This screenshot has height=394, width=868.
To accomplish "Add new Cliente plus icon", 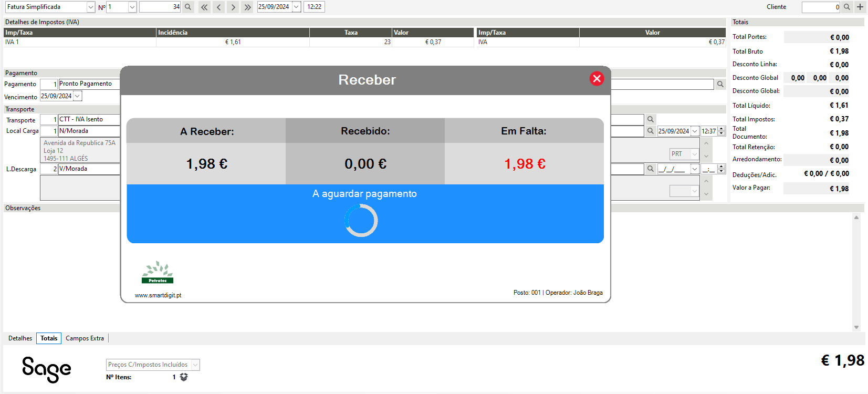I will click(x=860, y=7).
